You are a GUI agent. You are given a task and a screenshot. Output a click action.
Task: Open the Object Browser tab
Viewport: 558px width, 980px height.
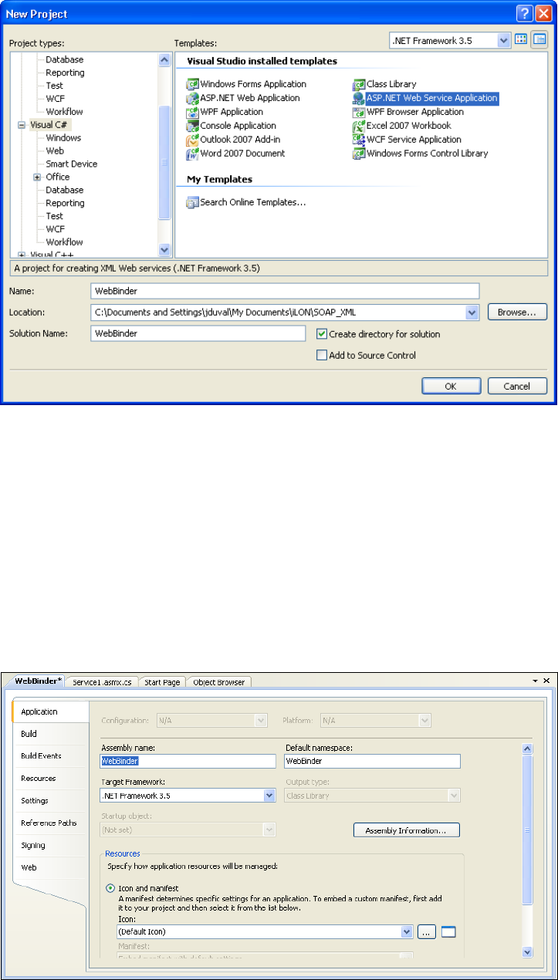(219, 682)
